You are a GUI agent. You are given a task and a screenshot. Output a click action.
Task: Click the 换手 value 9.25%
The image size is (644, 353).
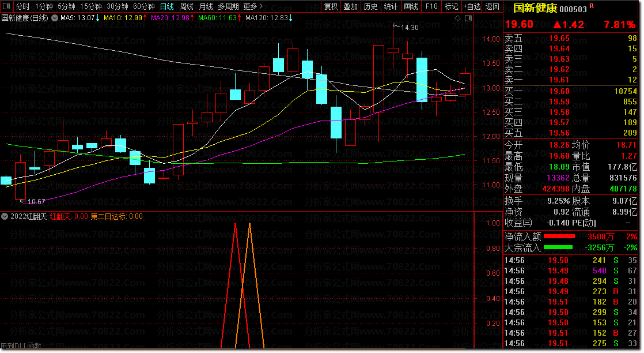(x=559, y=201)
